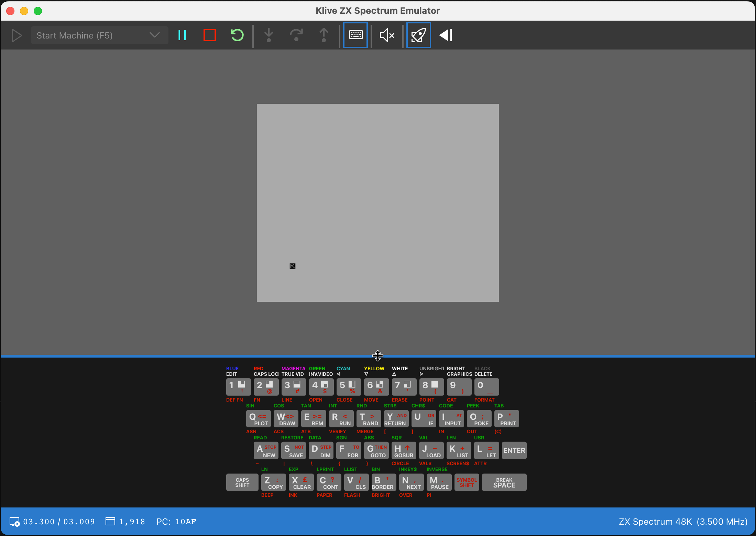This screenshot has height=536, width=756.
Task: Select the F FOR key
Action: click(349, 451)
